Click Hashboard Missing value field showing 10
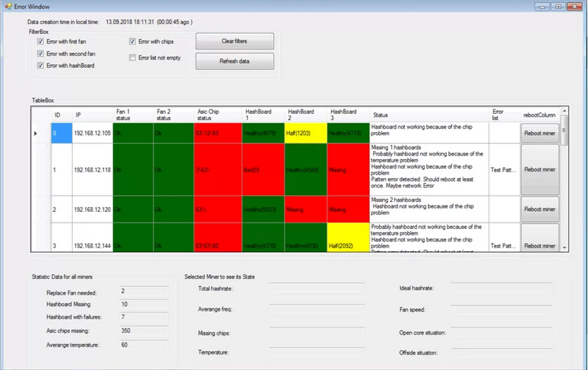The image size is (588, 370). 144,304
